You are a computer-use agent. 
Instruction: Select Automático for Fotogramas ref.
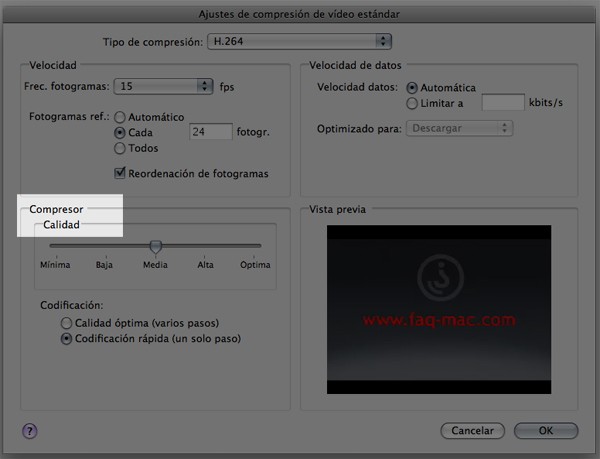point(120,117)
